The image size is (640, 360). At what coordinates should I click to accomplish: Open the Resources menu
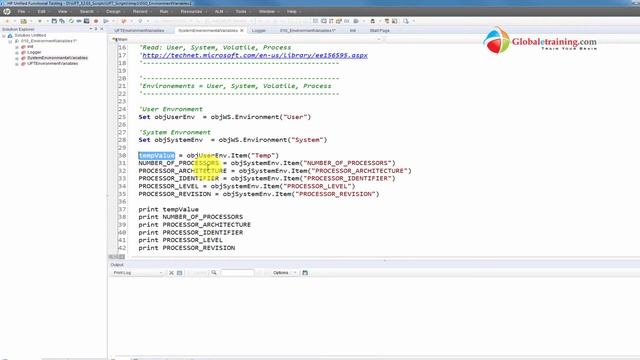(x=191, y=11)
